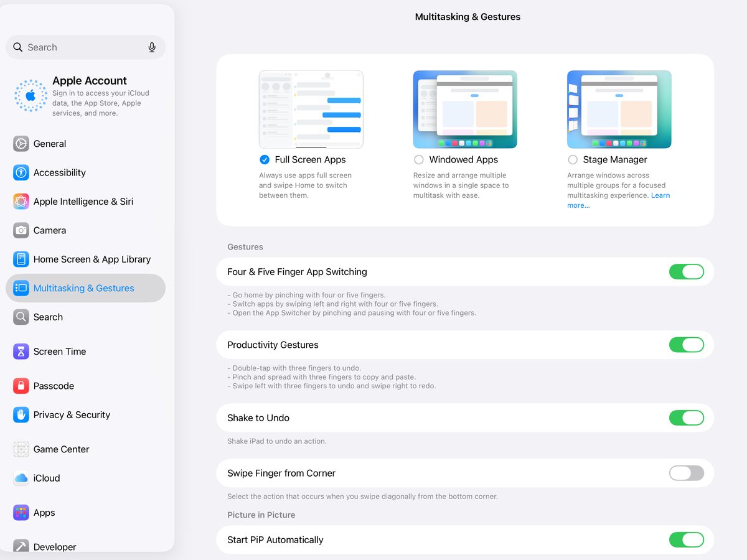This screenshot has width=747, height=560.
Task: Click the iCloud cloud icon
Action: (21, 478)
